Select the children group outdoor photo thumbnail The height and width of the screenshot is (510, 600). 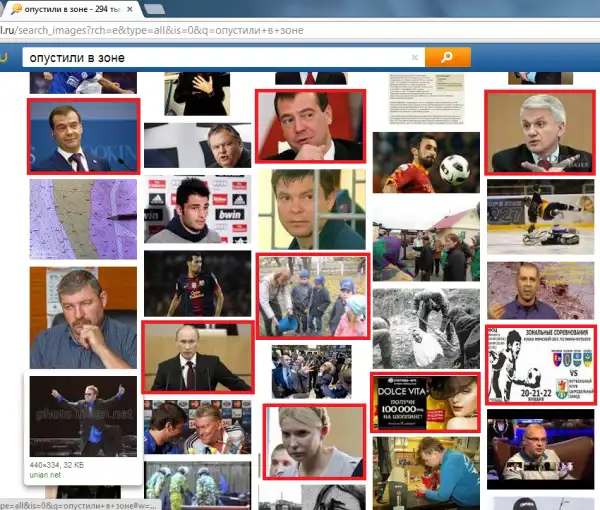pos(313,296)
